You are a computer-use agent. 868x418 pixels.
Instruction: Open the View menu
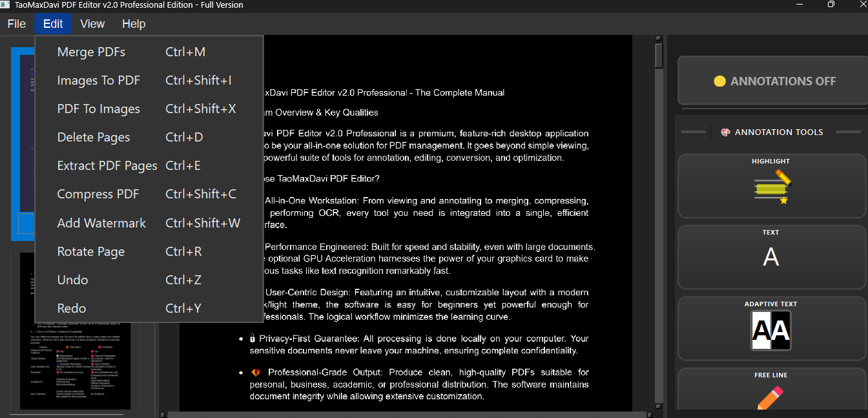tap(92, 24)
